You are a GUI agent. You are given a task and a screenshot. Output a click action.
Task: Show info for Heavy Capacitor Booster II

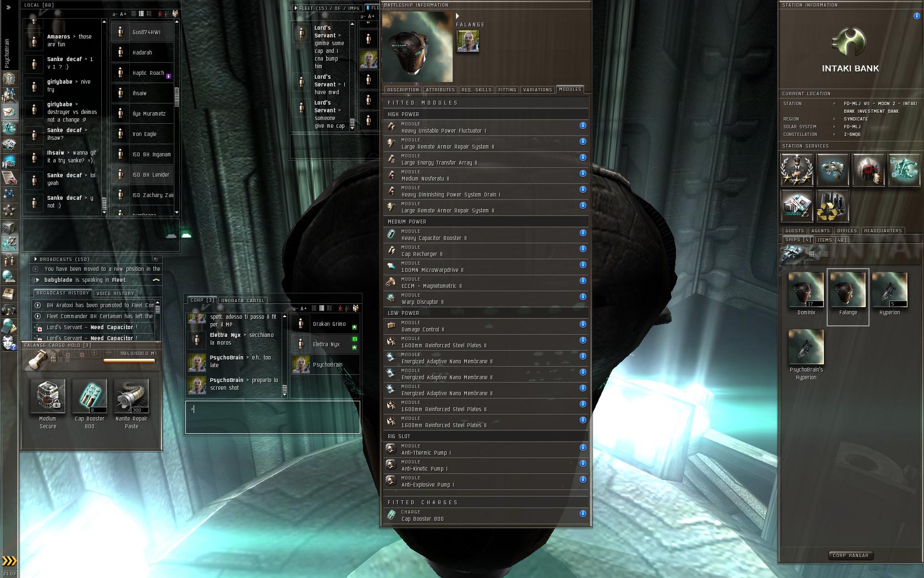(x=583, y=233)
